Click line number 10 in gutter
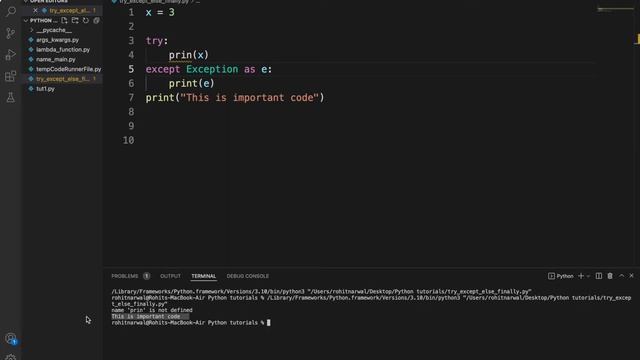The width and height of the screenshot is (640, 360). click(x=129, y=140)
